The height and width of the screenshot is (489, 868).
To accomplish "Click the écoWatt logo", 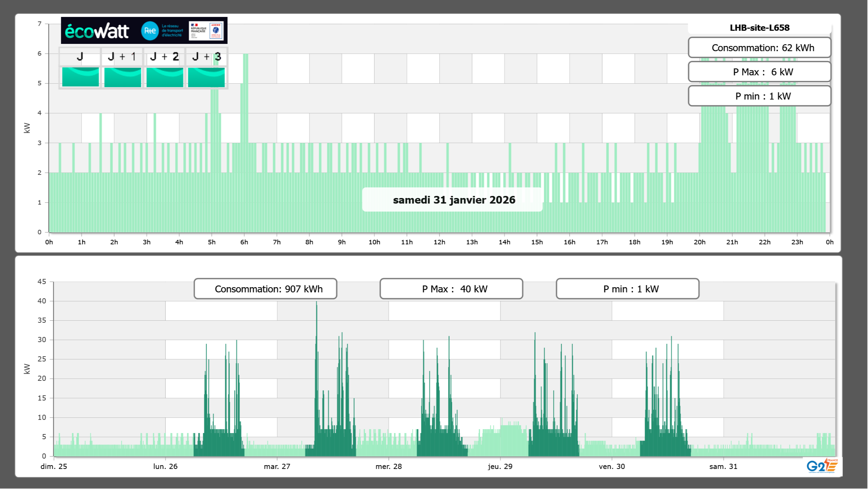I will point(97,31).
